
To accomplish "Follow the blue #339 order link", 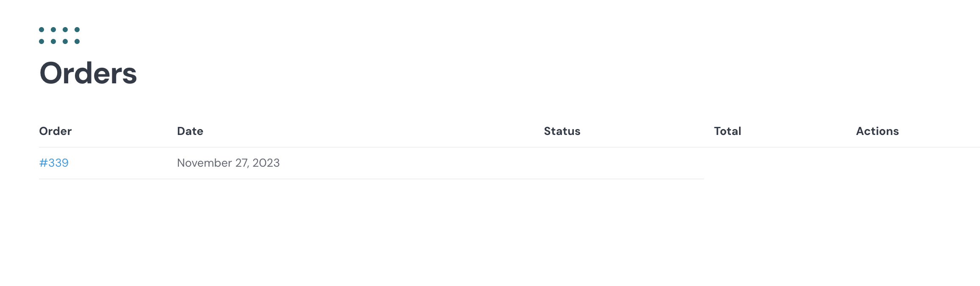I will (54, 163).
